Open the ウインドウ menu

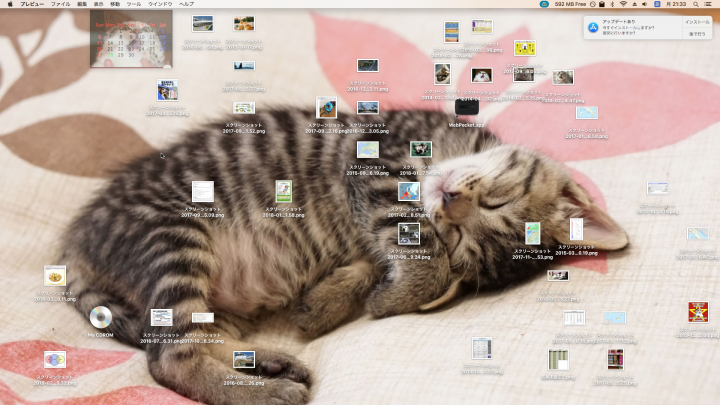click(x=159, y=5)
